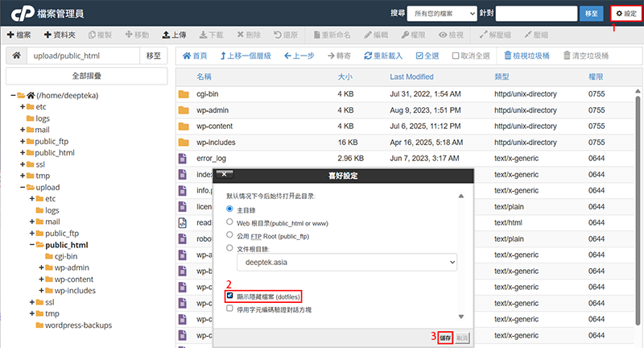Viewport: 644px width, 348px height.
Task: Click the cPanel logo icon
Action: pos(18,14)
